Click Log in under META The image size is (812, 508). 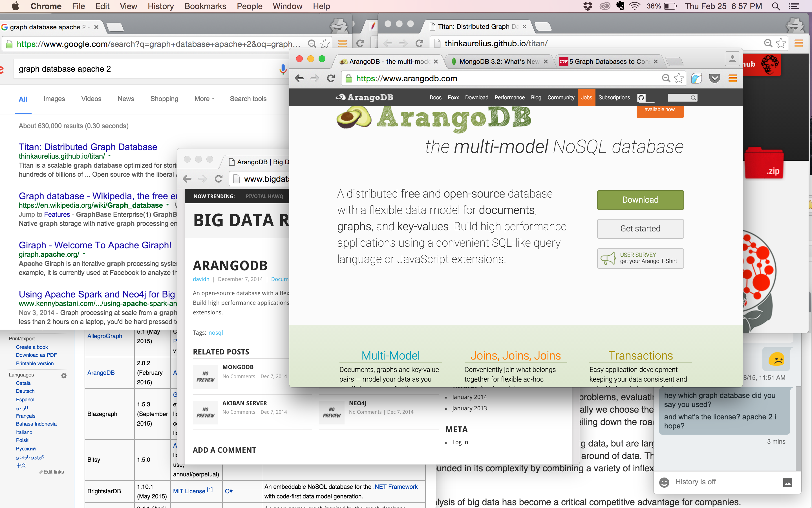click(x=460, y=442)
